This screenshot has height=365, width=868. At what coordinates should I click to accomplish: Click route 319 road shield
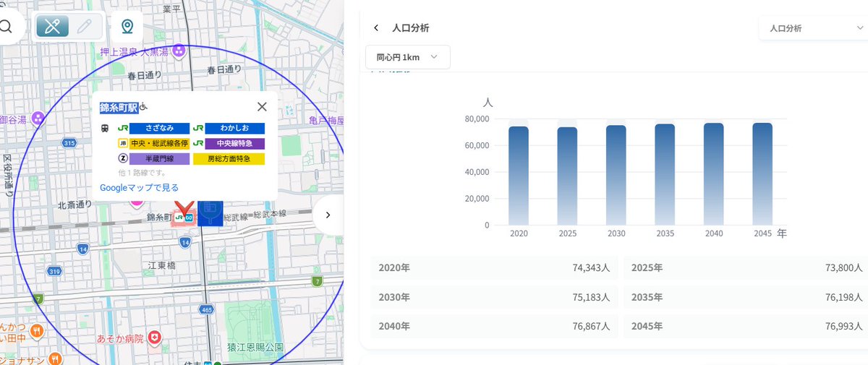click(54, 271)
